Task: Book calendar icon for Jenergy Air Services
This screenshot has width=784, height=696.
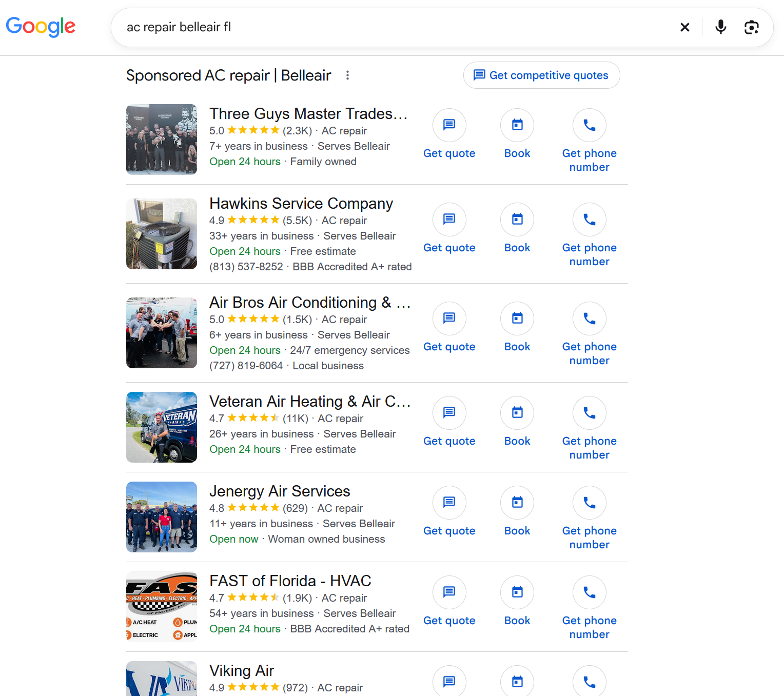Action: pyautogui.click(x=517, y=502)
